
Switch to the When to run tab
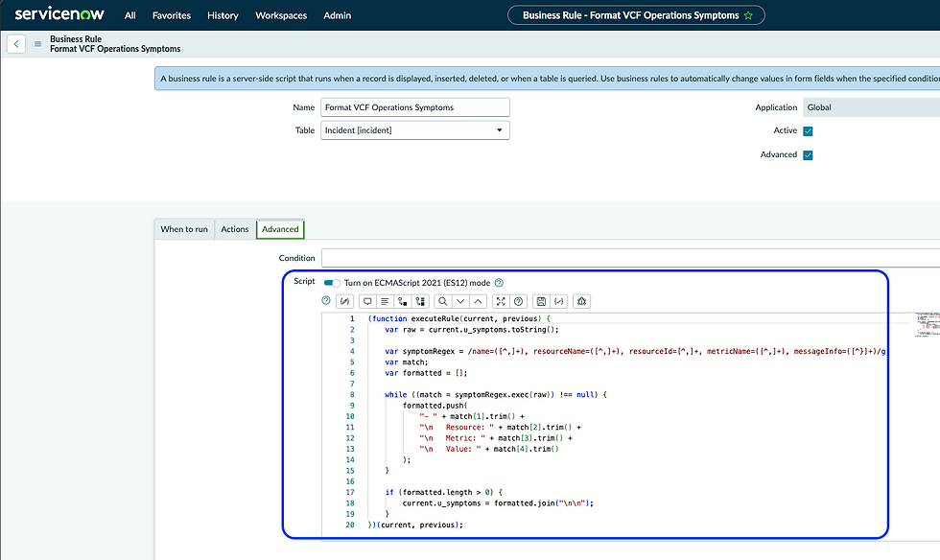click(184, 229)
